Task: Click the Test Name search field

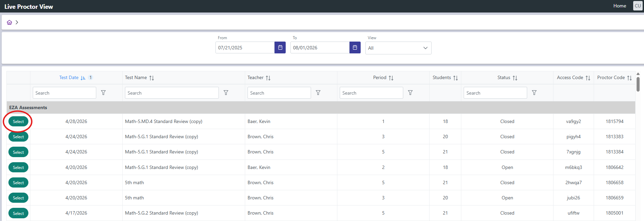Action: tap(172, 93)
